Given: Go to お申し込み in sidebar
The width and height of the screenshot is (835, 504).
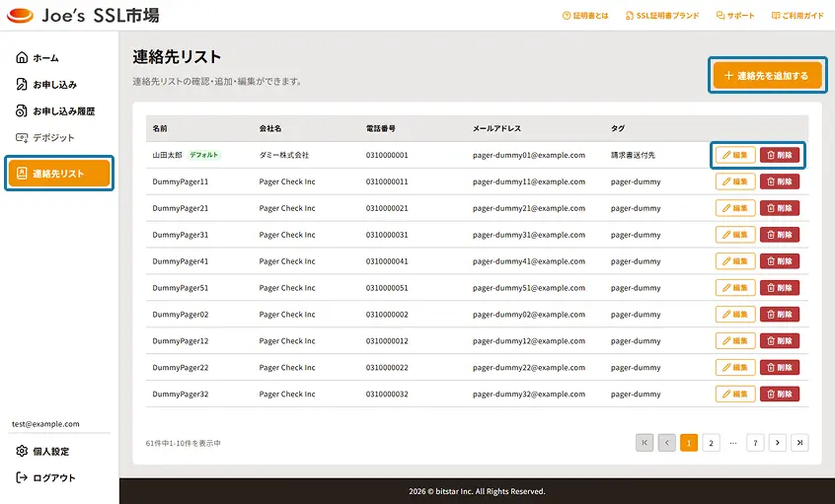Looking at the screenshot, I should (x=46, y=84).
